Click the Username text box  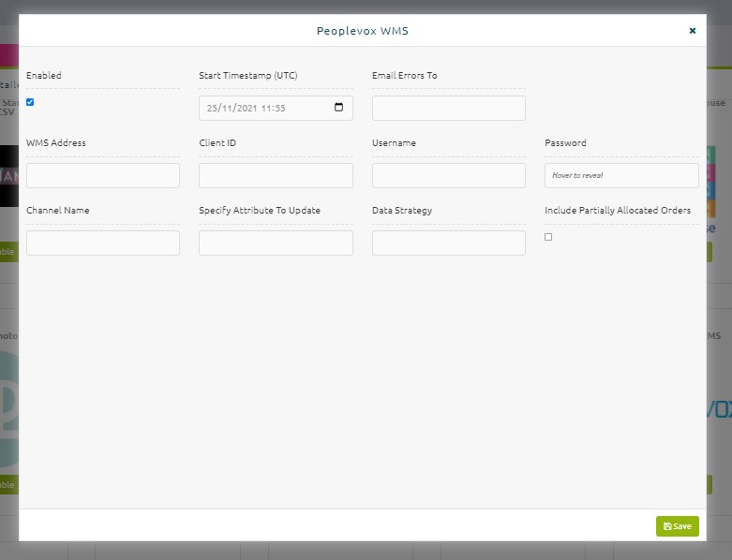(x=449, y=175)
